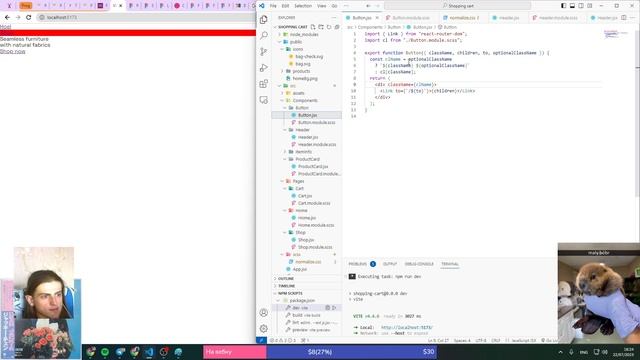Click the Shopping cart command center search box

pyautogui.click(x=458, y=6)
